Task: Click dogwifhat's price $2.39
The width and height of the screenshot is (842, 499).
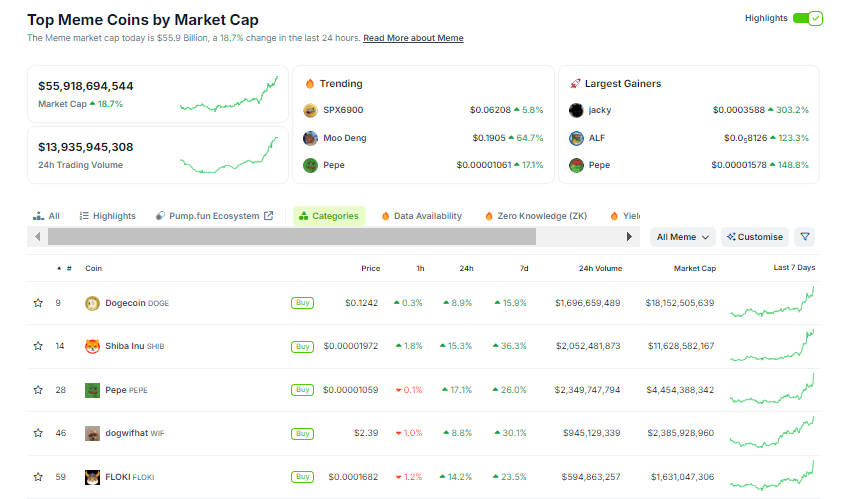Action: (366, 433)
